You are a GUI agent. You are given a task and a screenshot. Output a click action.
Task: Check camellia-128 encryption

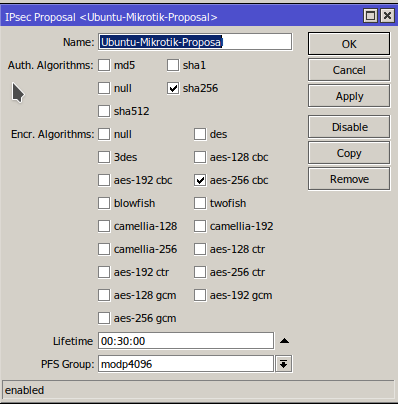pos(104,226)
